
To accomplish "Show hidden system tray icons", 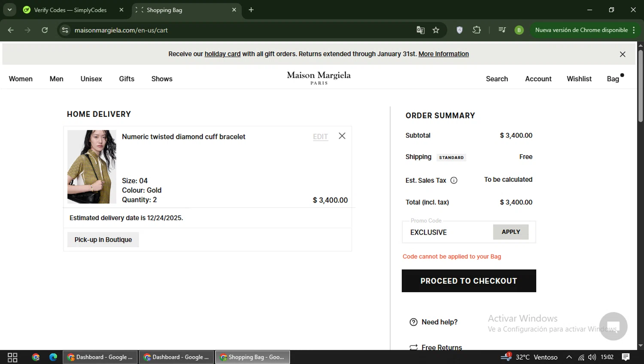I will (569, 357).
